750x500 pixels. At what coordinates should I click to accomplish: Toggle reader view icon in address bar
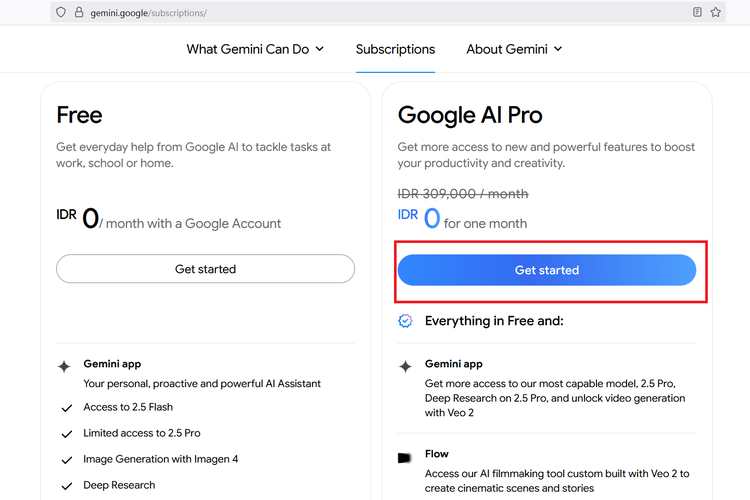[697, 12]
